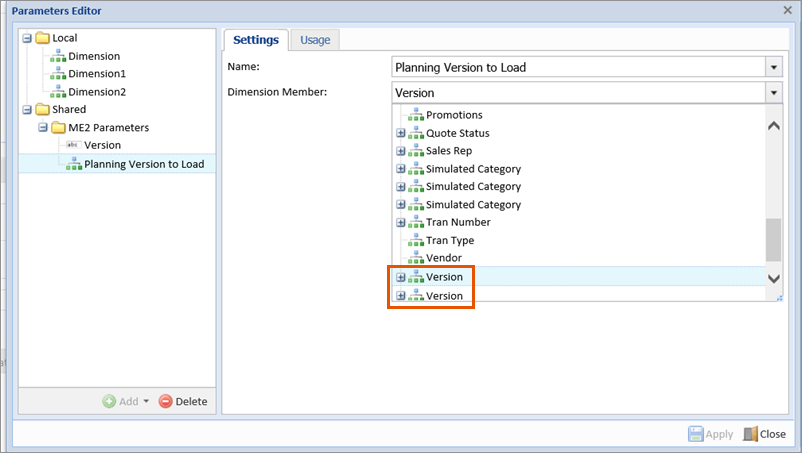Select Dimension in the Local tree
The height and width of the screenshot is (453, 802).
coord(94,56)
